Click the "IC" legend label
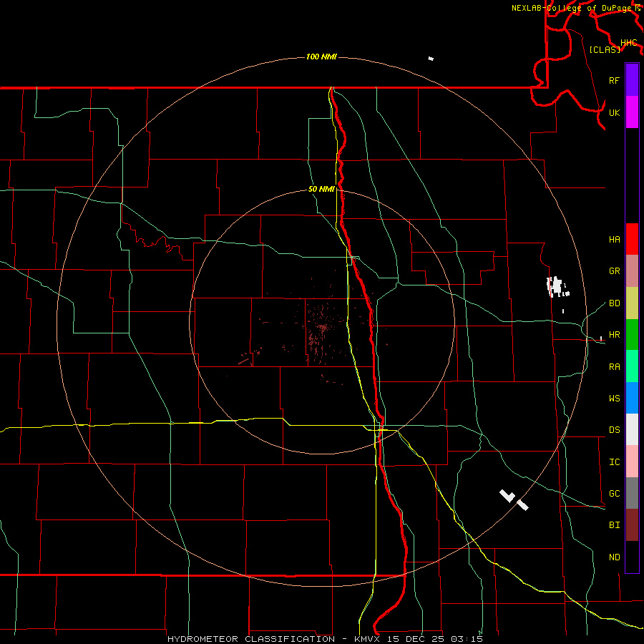This screenshot has width=644, height=644. (x=614, y=462)
